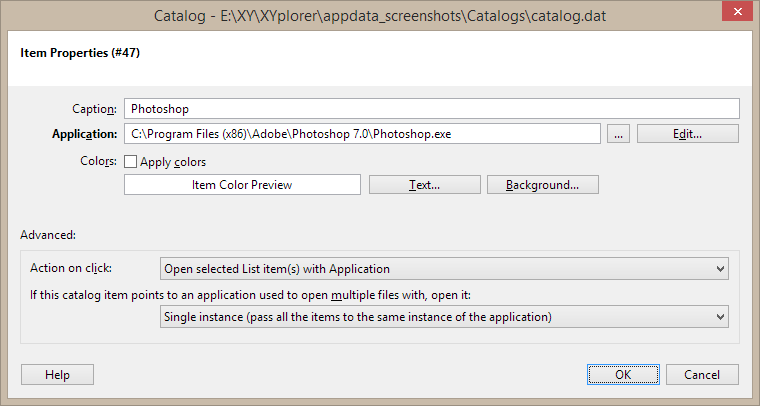
Task: Click the Caption text field containing Photoshop
Action: click(430, 108)
